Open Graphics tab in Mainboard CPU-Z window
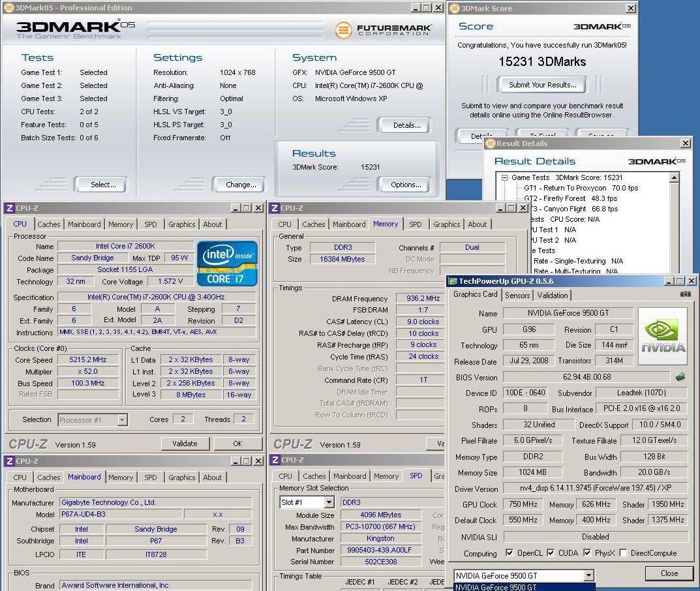The image size is (700, 591). coord(182,477)
